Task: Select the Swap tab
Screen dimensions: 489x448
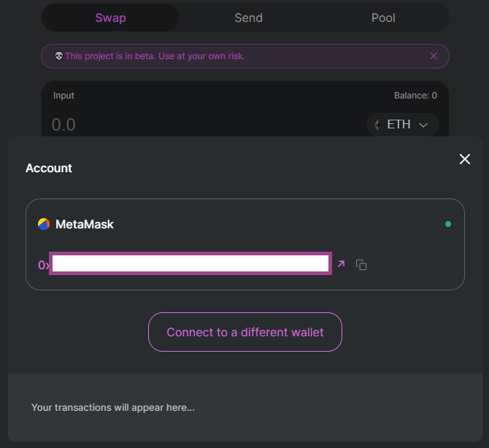Action: (x=111, y=18)
